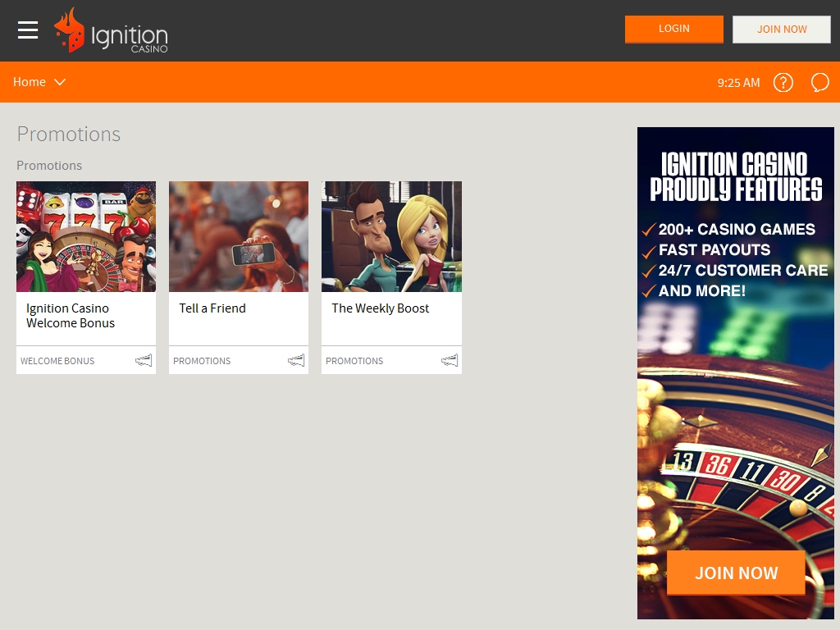Click the Ignition Casino logo

(x=111, y=31)
